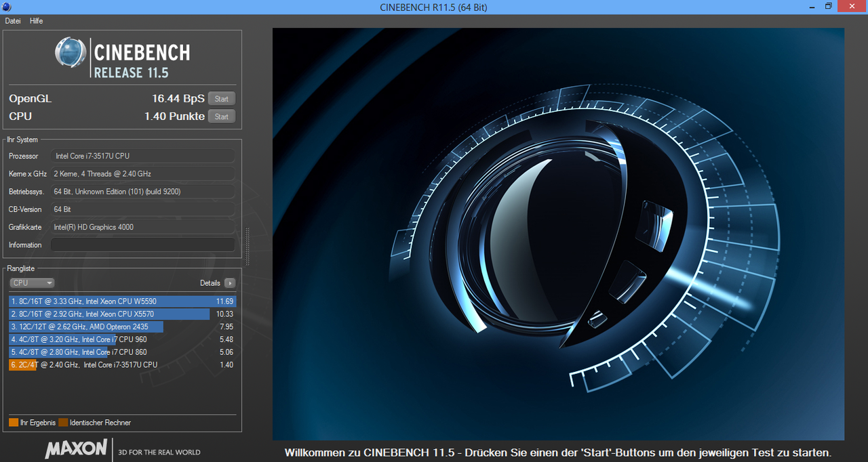
Task: Click the brown Identischer Rechner legend swatch
Action: pyautogui.click(x=63, y=423)
